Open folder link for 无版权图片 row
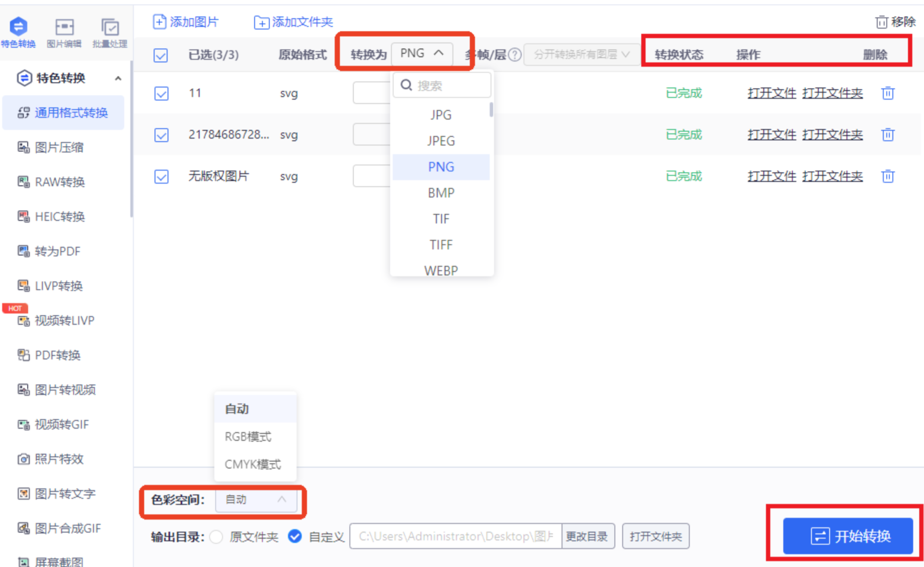Screen dimensions: 924x567 point(832,176)
